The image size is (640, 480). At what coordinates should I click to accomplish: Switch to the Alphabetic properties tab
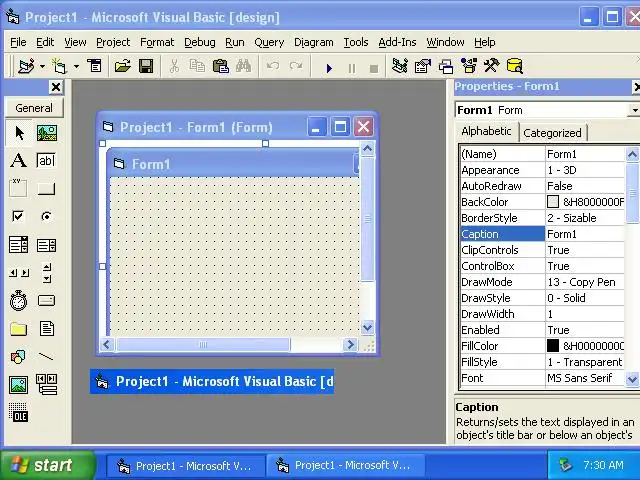click(486, 131)
